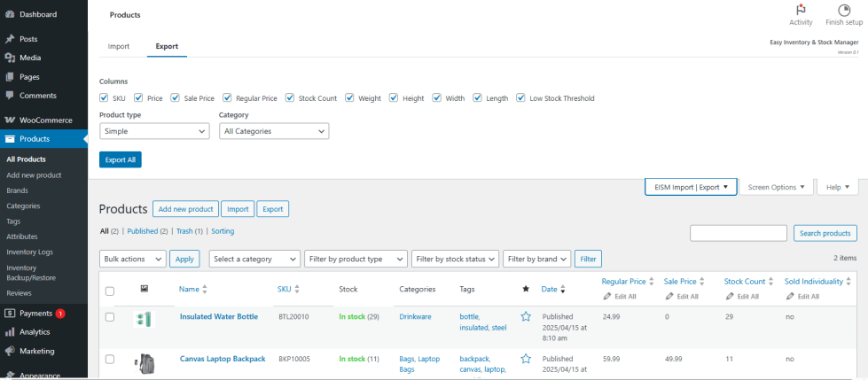Toggle the Low Stock Threshold checkbox
868x380 pixels.
(x=521, y=98)
